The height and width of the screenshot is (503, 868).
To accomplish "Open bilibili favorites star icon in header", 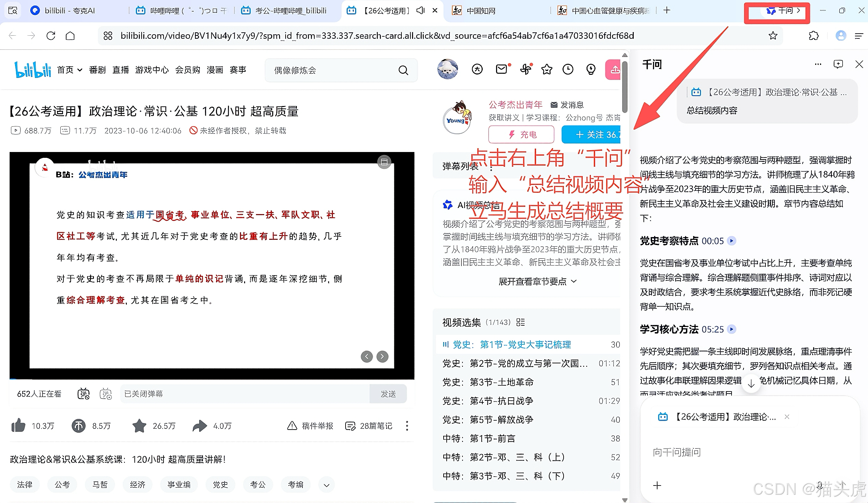I will 547,69.
